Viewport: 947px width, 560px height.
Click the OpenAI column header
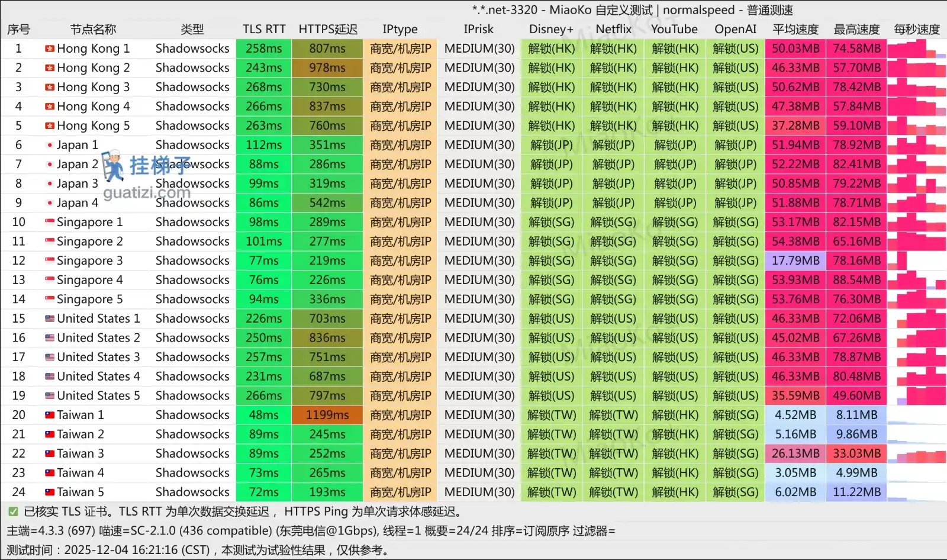pos(735,29)
